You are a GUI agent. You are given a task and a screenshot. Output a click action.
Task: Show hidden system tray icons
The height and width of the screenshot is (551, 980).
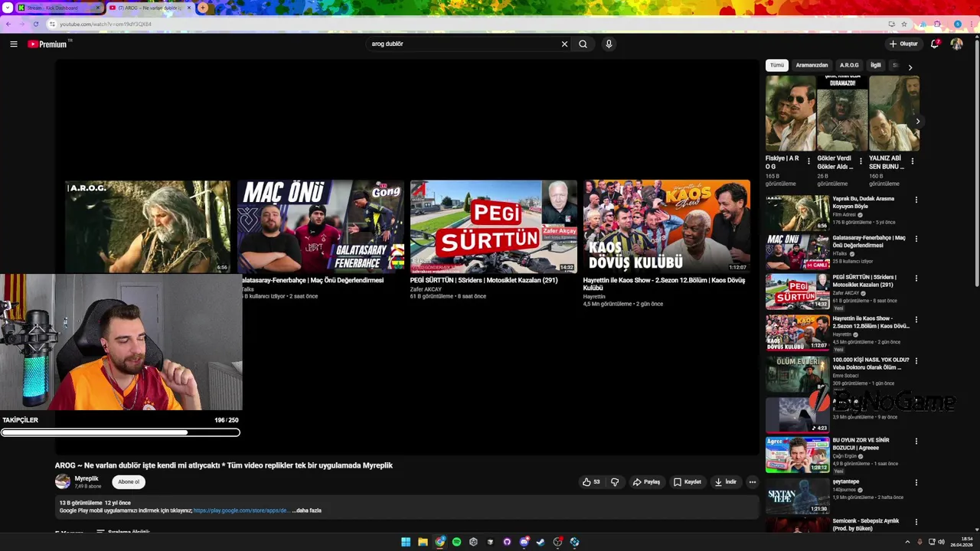pos(907,542)
